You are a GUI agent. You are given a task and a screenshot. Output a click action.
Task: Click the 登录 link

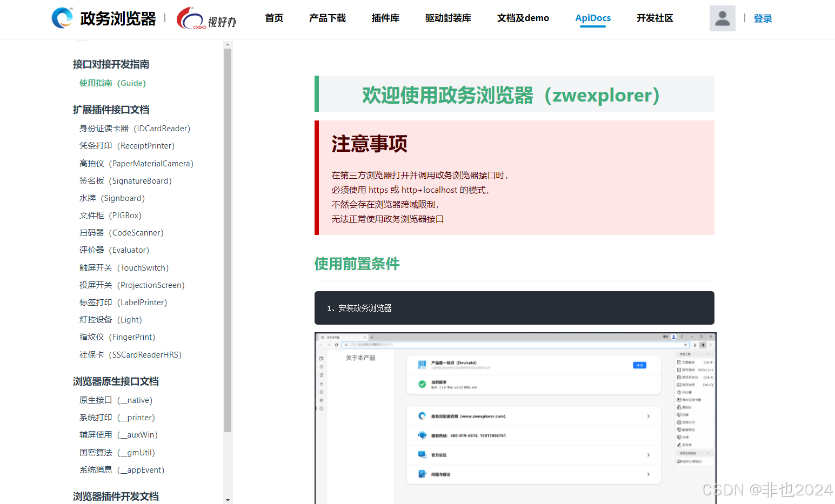point(763,18)
